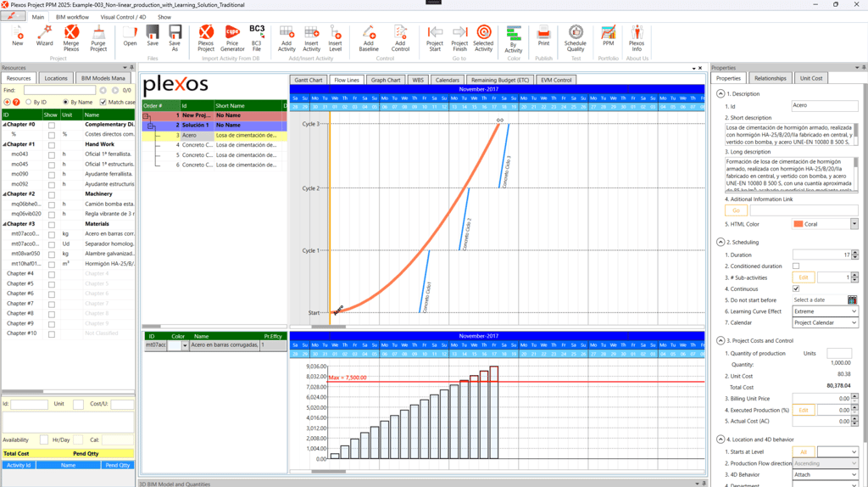868x487 pixels.
Task: Click Merge Plexos icon
Action: coord(71,38)
